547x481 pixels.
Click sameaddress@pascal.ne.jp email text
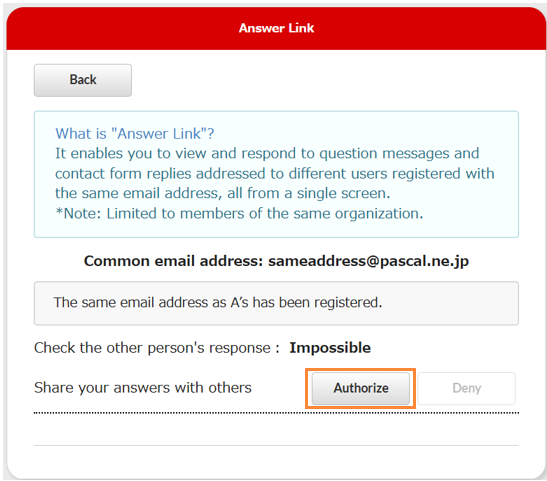pyautogui.click(x=368, y=261)
